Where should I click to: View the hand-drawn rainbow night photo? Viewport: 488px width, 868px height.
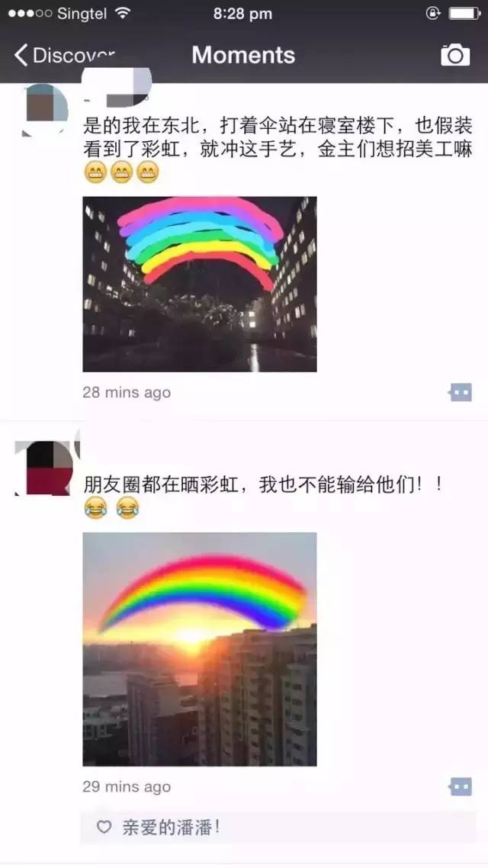[x=200, y=284]
